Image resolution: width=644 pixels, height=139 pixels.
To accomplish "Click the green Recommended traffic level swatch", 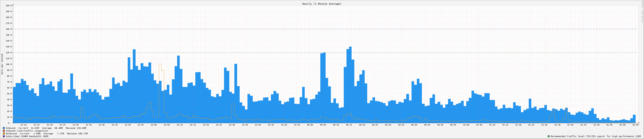I will click(x=548, y=136).
